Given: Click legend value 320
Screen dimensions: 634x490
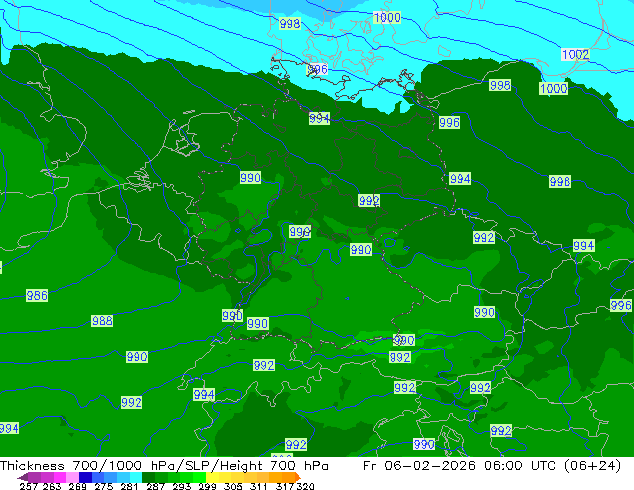Looking at the screenshot, I should coord(305,486).
